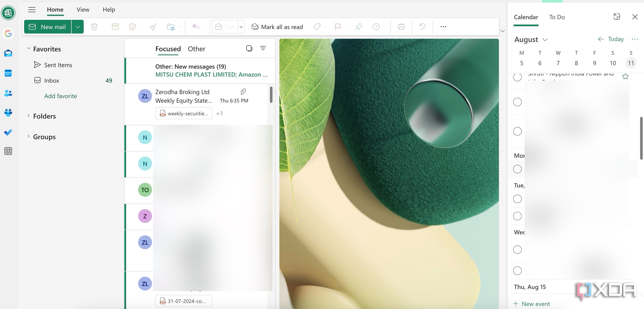Screen dimensions: 644x309
Task: Open the Calendar icon in left rail
Action: click(x=8, y=73)
